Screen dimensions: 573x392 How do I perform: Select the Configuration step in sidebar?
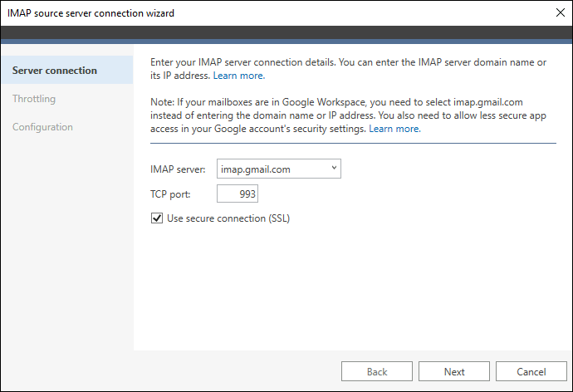pos(42,127)
